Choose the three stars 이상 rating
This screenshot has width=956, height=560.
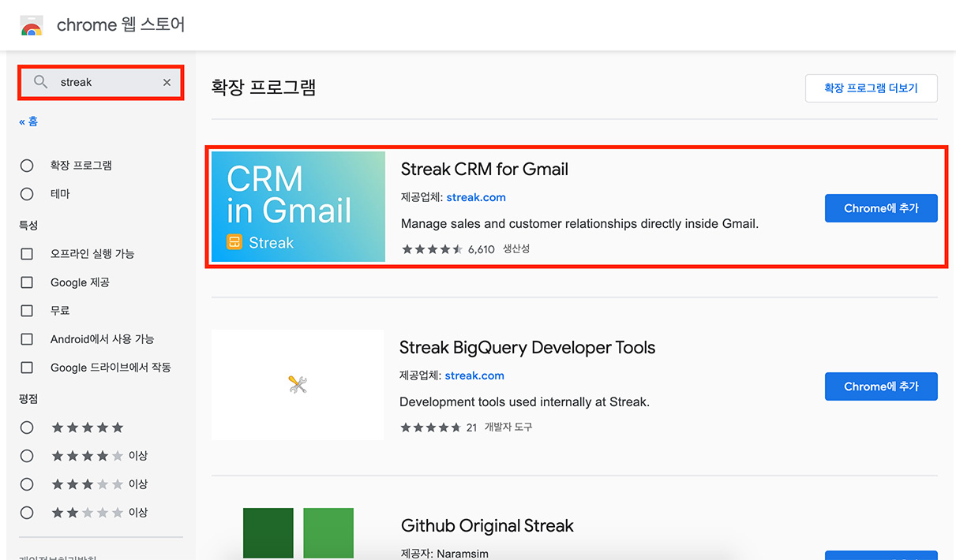point(27,484)
